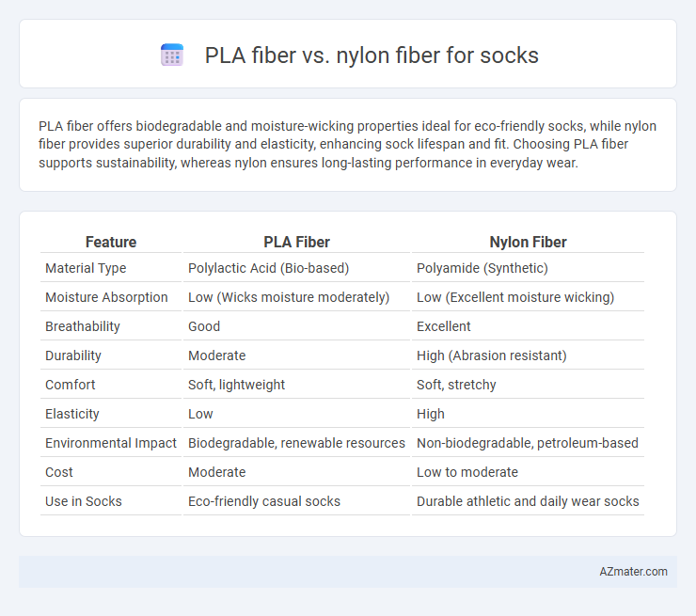Click the 'Low' cell in Elasticity row
This screenshot has height=616, width=696.
[200, 414]
